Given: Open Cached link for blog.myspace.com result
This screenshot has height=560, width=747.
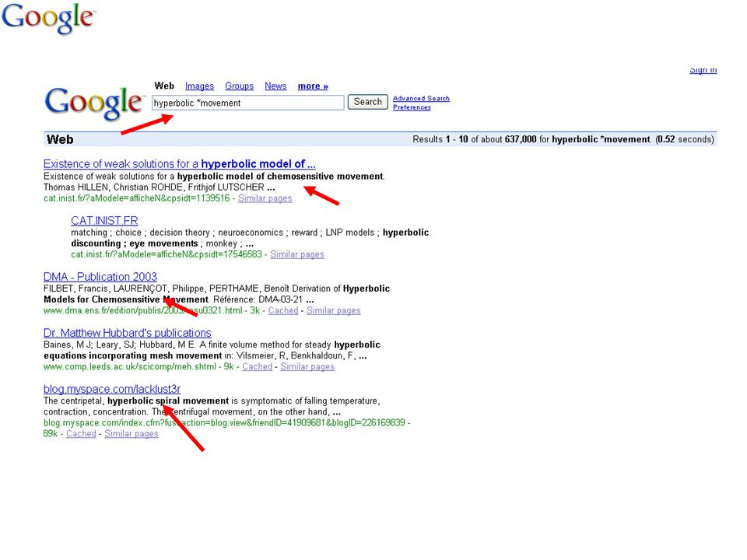Looking at the screenshot, I should (x=81, y=434).
